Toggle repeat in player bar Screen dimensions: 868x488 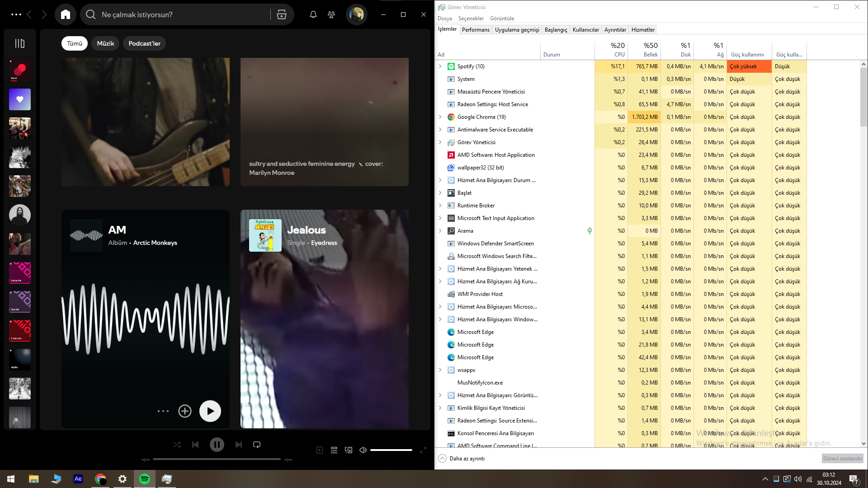257,445
